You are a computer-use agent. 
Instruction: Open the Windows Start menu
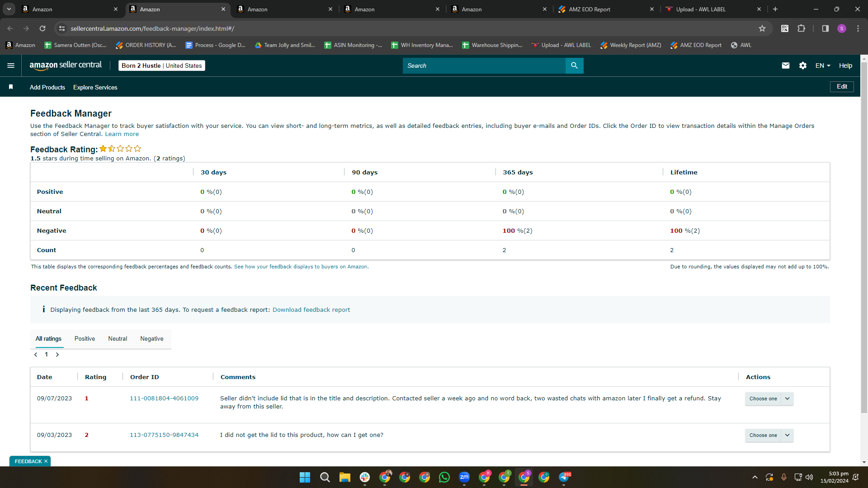click(305, 477)
